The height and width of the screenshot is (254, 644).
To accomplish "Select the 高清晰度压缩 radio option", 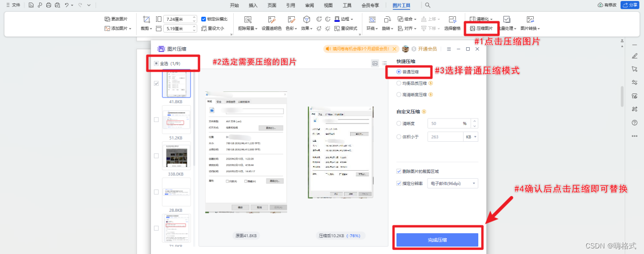I will pos(398,94).
